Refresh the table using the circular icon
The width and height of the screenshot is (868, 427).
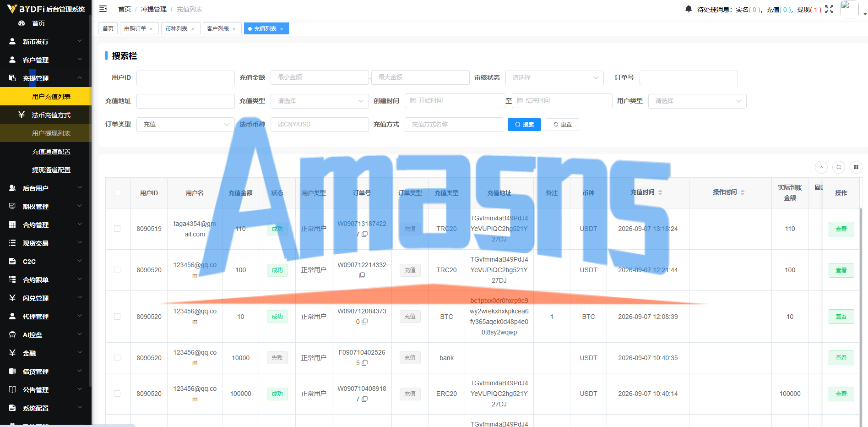point(839,167)
